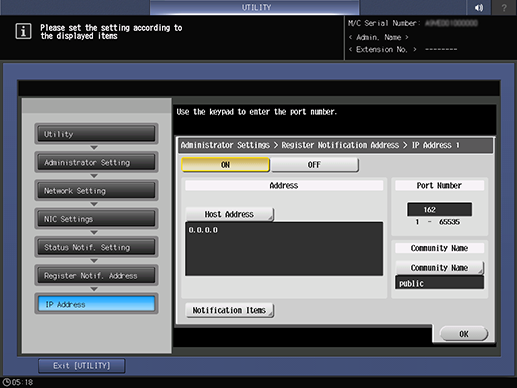This screenshot has height=388, width=517.
Task: Open Status Notif. Setting menu level
Action: 96,247
